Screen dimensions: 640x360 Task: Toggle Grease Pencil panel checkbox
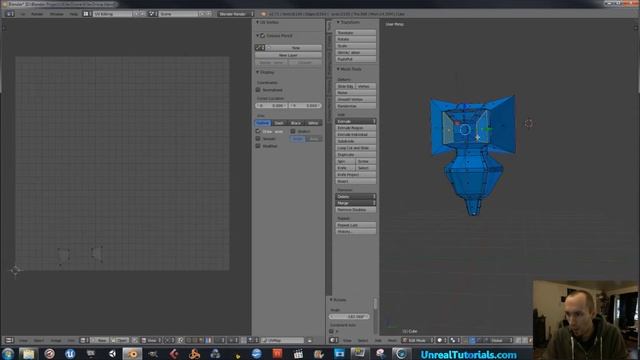pos(262,36)
